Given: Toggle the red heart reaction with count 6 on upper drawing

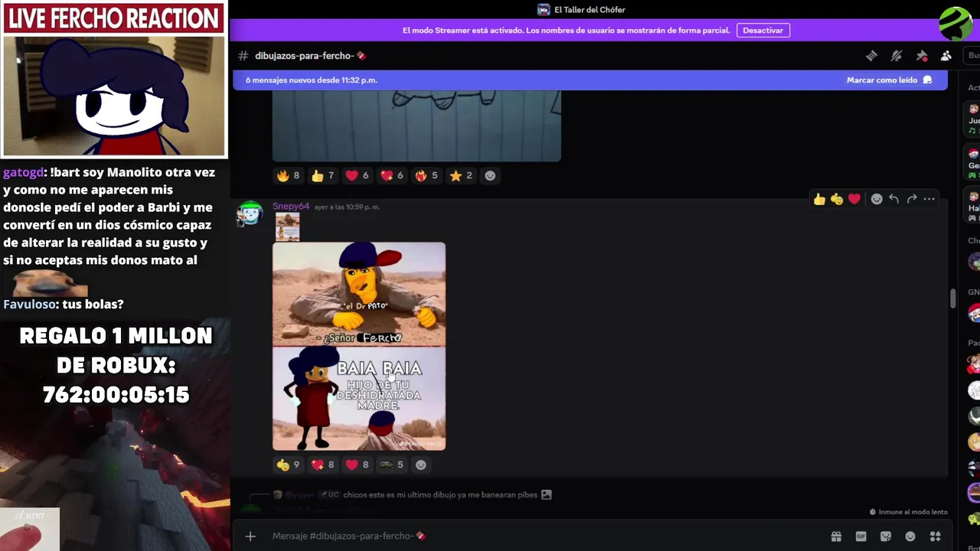Looking at the screenshot, I should pos(358,176).
